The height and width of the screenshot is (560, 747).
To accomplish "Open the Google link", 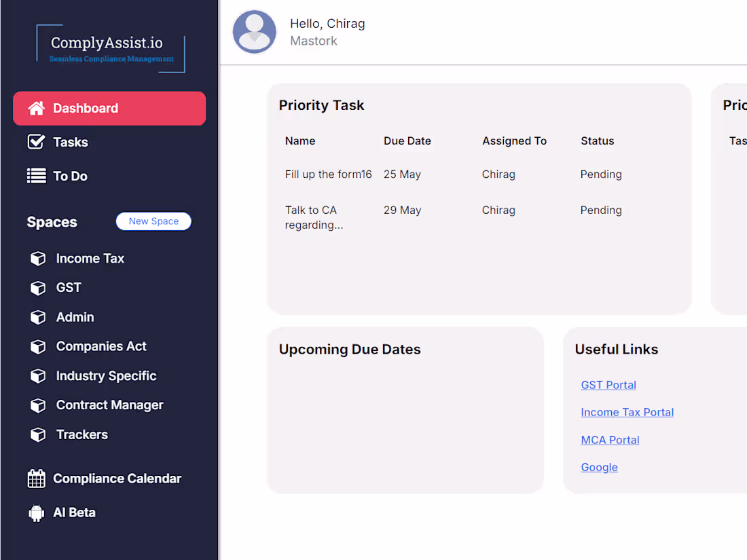I will tap(599, 467).
